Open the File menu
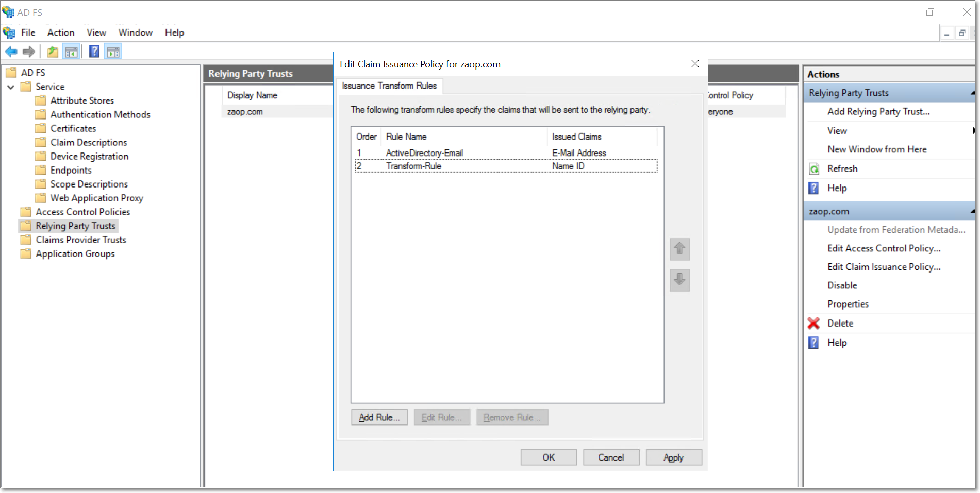 click(x=28, y=32)
